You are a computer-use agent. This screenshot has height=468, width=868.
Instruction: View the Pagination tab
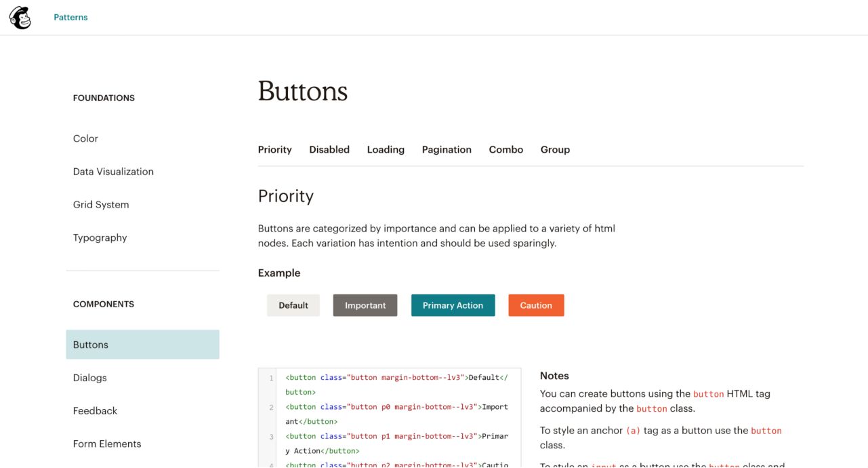(x=447, y=149)
